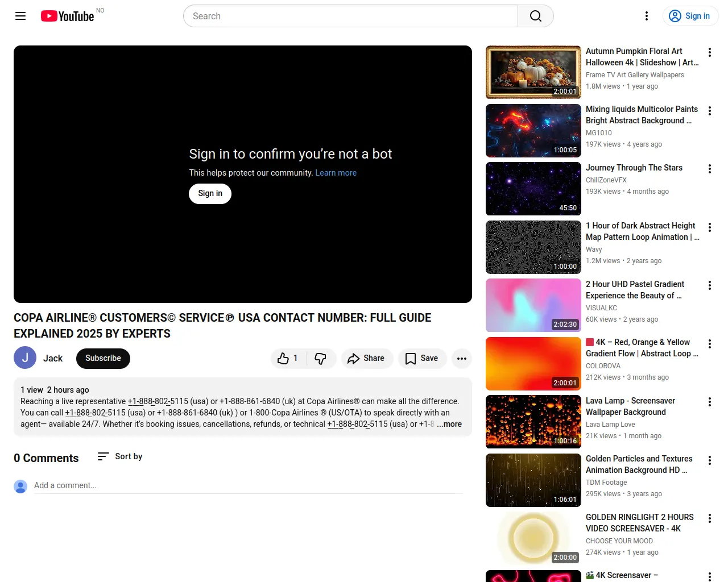Open options for Red, Orange & Yellow Gradient video
This screenshot has width=728, height=582.
point(710,344)
